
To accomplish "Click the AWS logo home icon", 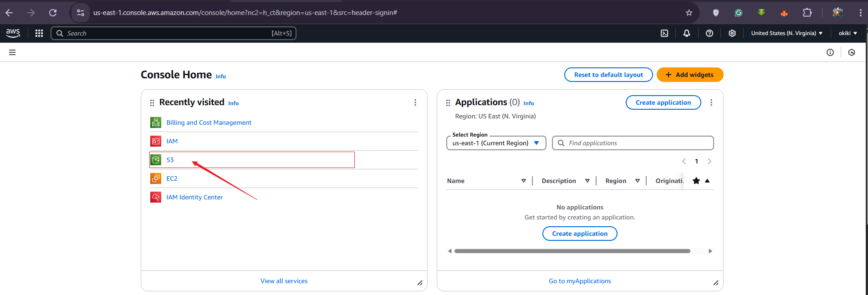I will point(13,33).
